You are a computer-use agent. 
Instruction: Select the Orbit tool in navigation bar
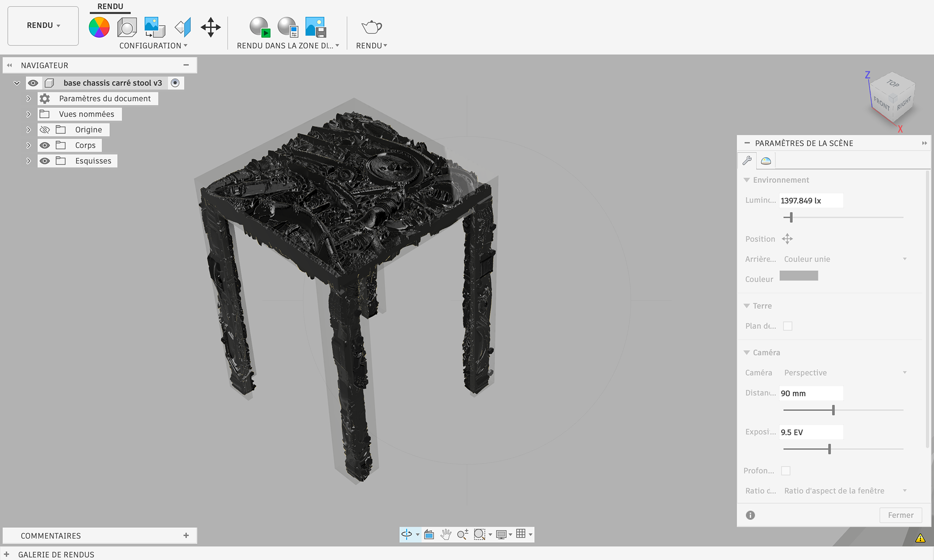[x=407, y=534]
